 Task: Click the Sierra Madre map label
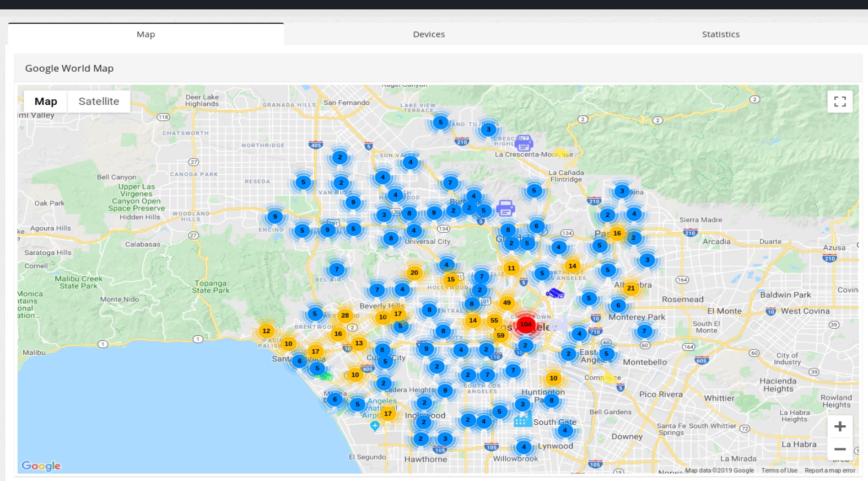(700, 220)
